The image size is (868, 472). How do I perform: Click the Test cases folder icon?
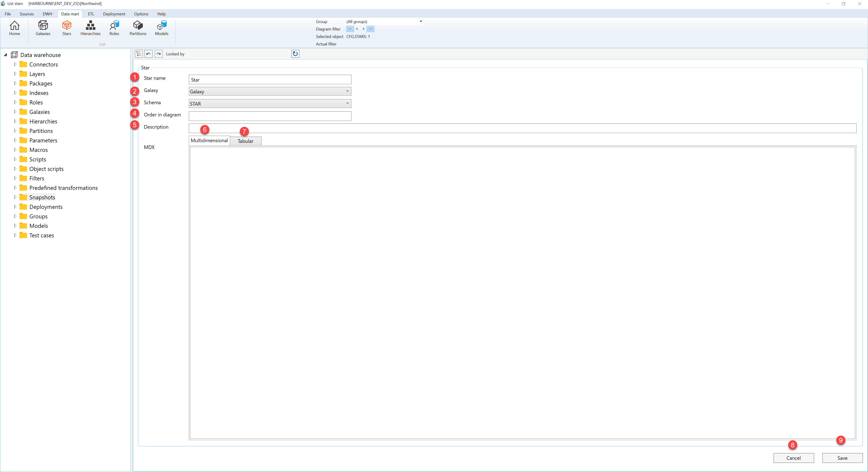pos(23,235)
